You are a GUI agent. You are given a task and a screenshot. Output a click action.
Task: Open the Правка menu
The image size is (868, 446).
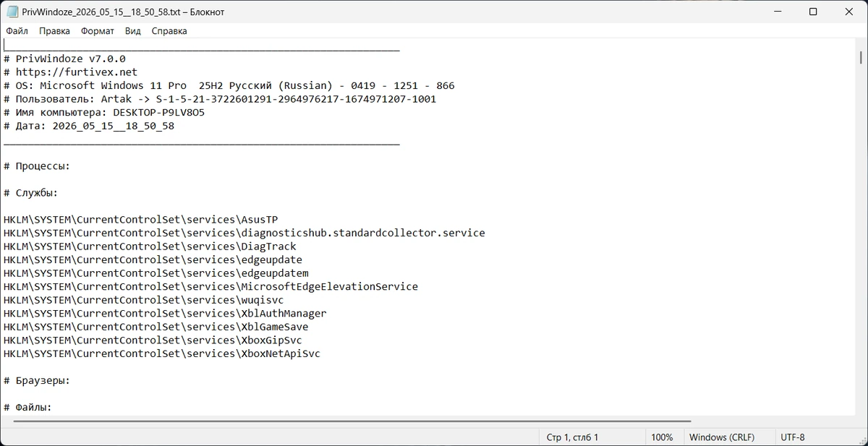click(x=54, y=31)
